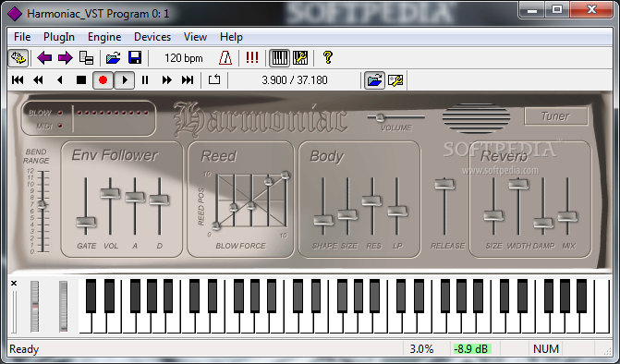This screenshot has width=620, height=364.
Task: Click the keyboard velocity slider under the x
Action: (x=14, y=312)
